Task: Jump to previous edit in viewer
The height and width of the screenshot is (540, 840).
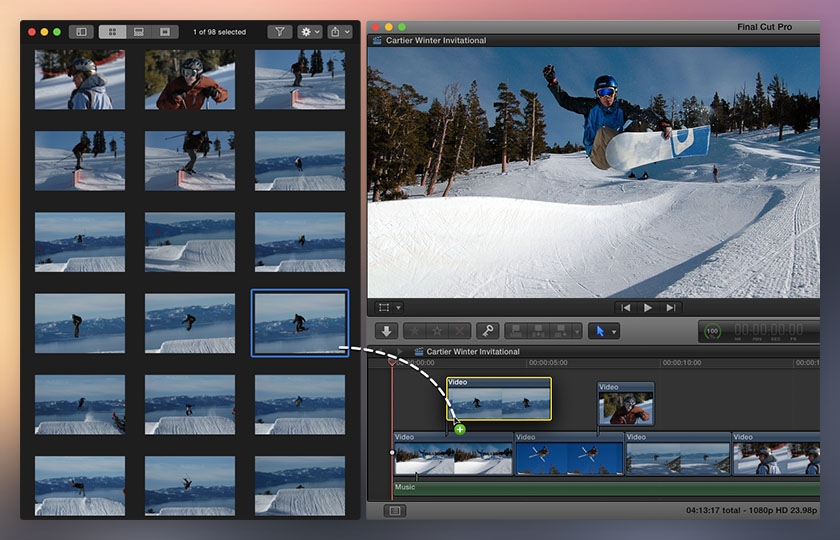Action: tap(625, 308)
